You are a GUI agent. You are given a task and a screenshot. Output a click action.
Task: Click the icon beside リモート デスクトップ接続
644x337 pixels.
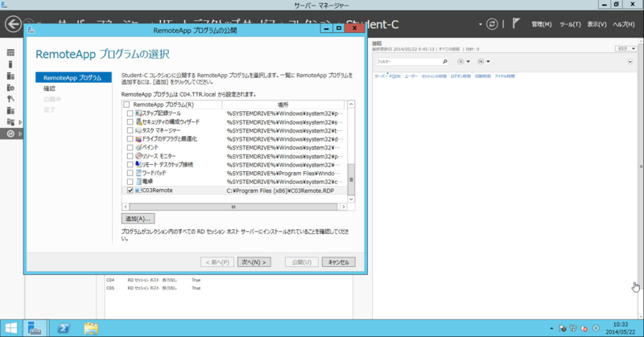tap(138, 165)
